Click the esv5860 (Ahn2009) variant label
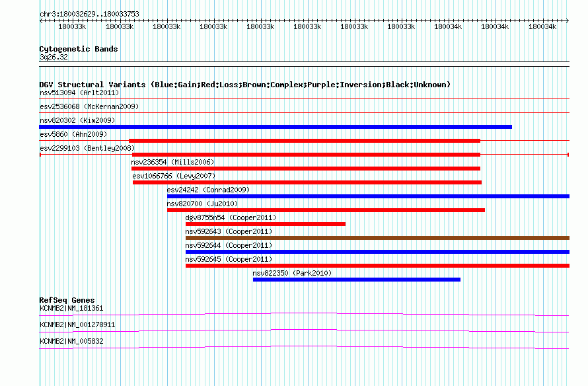588x386 pixels. coord(73,134)
